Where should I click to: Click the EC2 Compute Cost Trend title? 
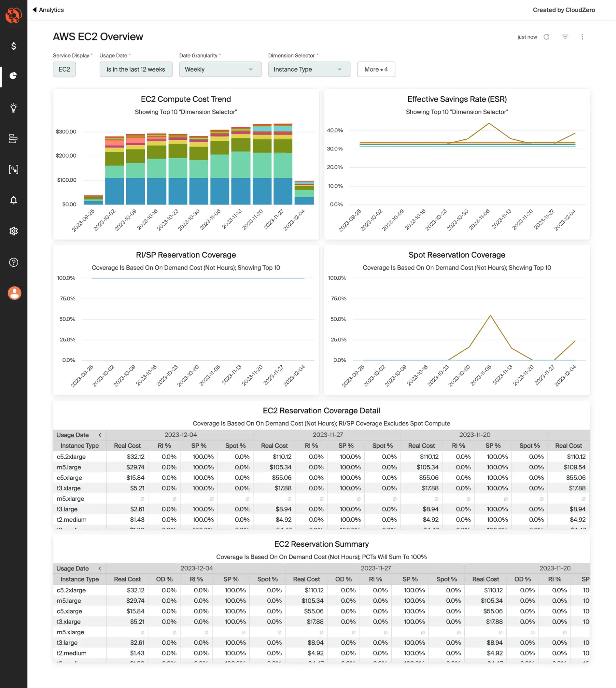click(x=186, y=99)
